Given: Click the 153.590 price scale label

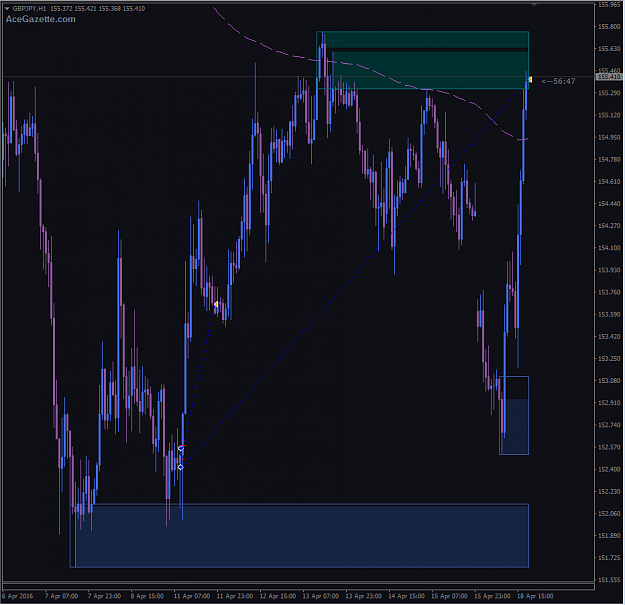Looking at the screenshot, I should pos(609,314).
